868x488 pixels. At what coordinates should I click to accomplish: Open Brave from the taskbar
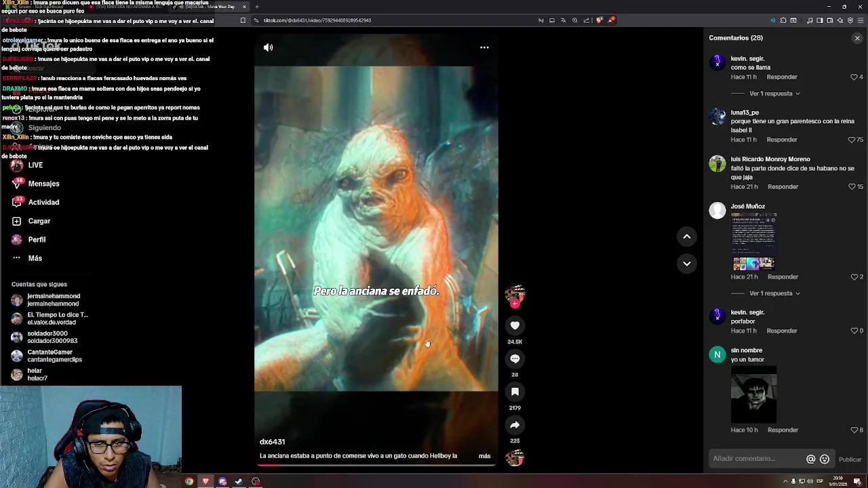[x=205, y=481]
